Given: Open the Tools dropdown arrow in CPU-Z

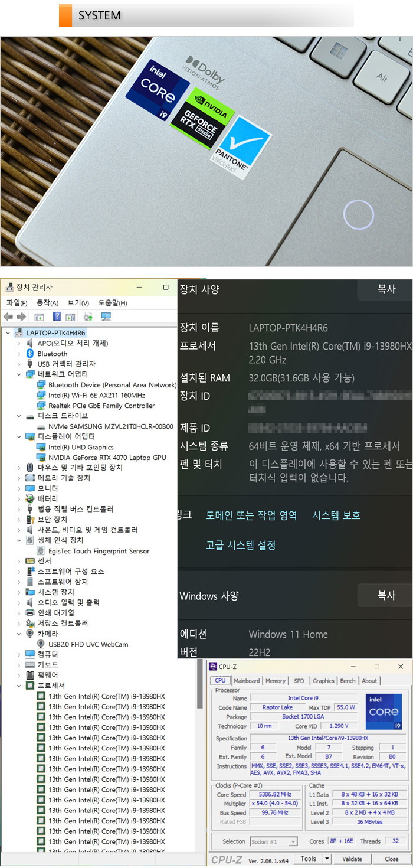Looking at the screenshot, I should 327,859.
